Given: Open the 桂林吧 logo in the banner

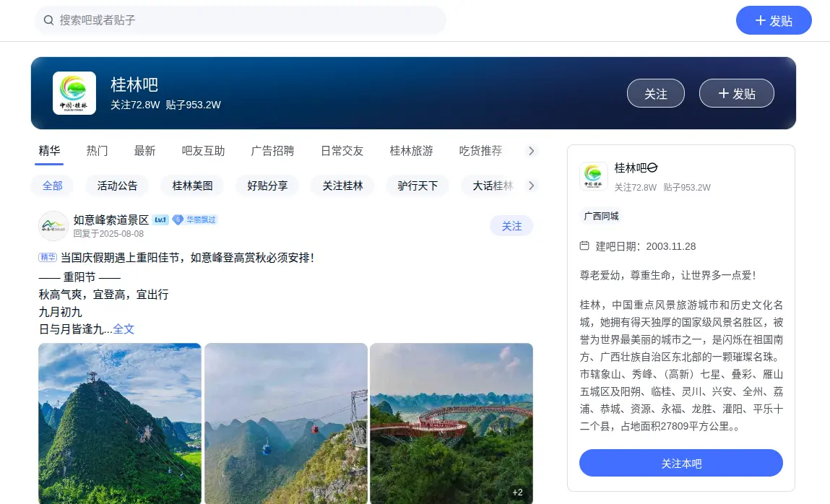Looking at the screenshot, I should coord(74,93).
